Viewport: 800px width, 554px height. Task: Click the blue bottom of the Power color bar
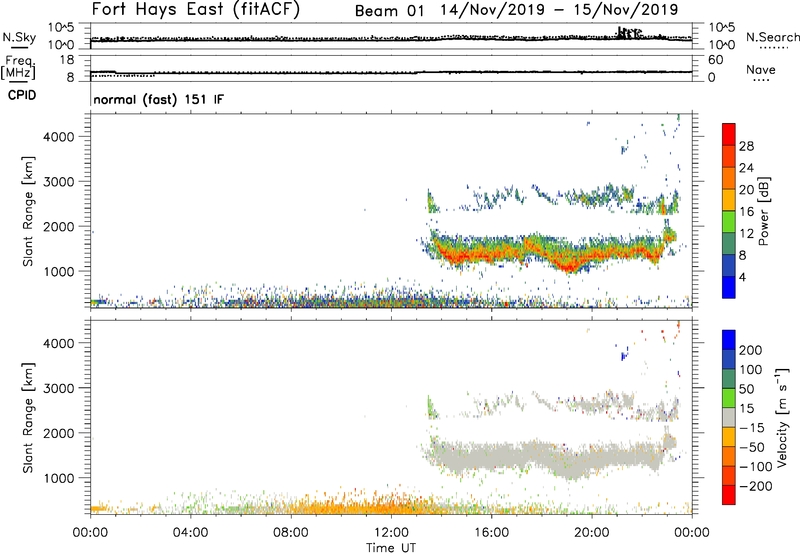[729, 287]
